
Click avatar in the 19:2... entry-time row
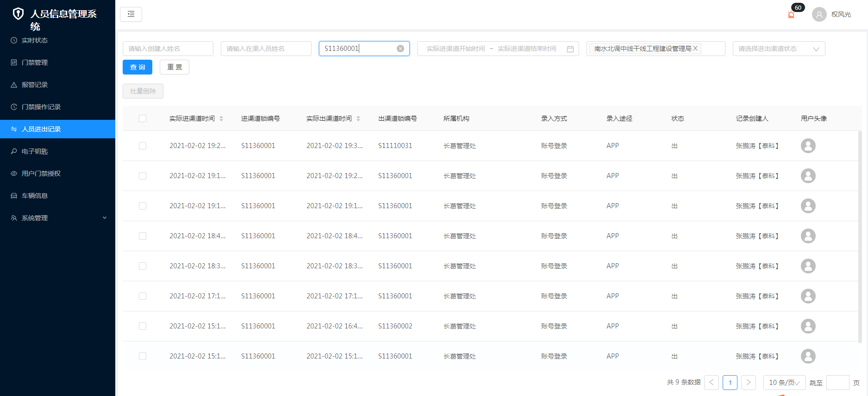[808, 146]
